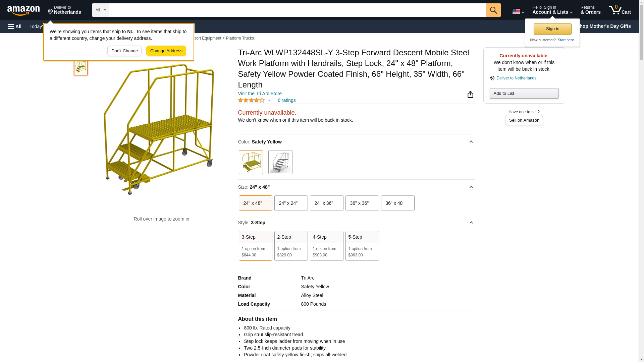
Task: Click the Change Address button
Action: tap(166, 51)
